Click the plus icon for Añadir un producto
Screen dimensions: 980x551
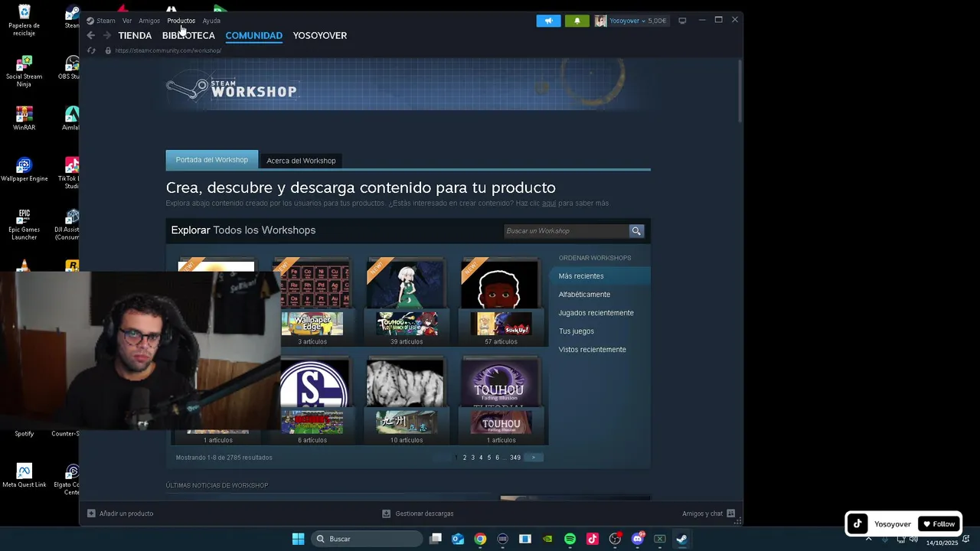(x=91, y=514)
